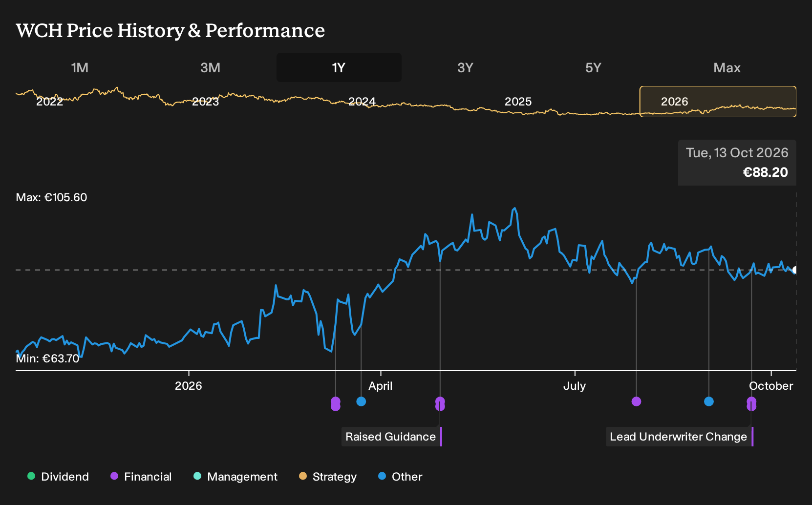This screenshot has width=812, height=505.
Task: Click the October label on the x-axis
Action: click(771, 386)
